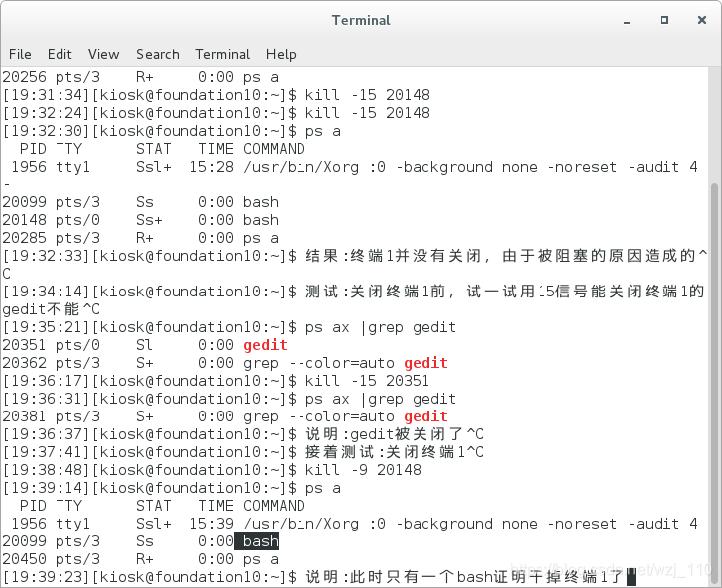Click the '20099 pts/3 Ss' row at the bottom
Image resolution: width=722 pixels, height=588 pixels.
click(x=141, y=541)
